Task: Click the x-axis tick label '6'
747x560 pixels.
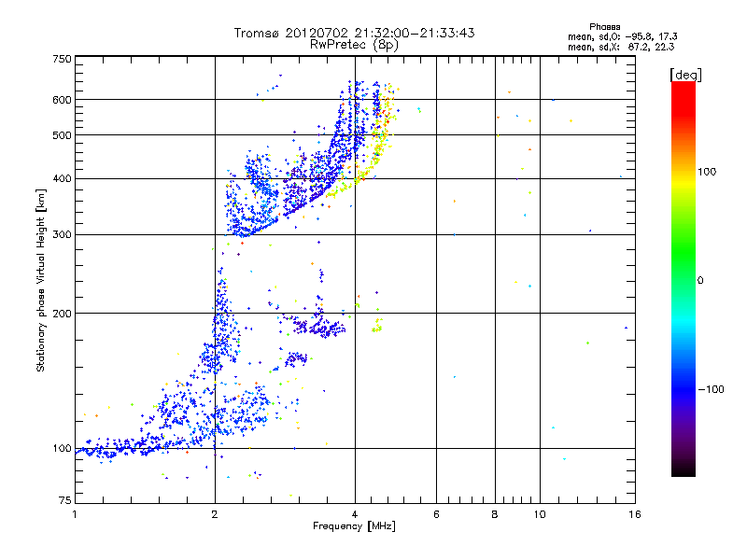Action: [x=436, y=514]
